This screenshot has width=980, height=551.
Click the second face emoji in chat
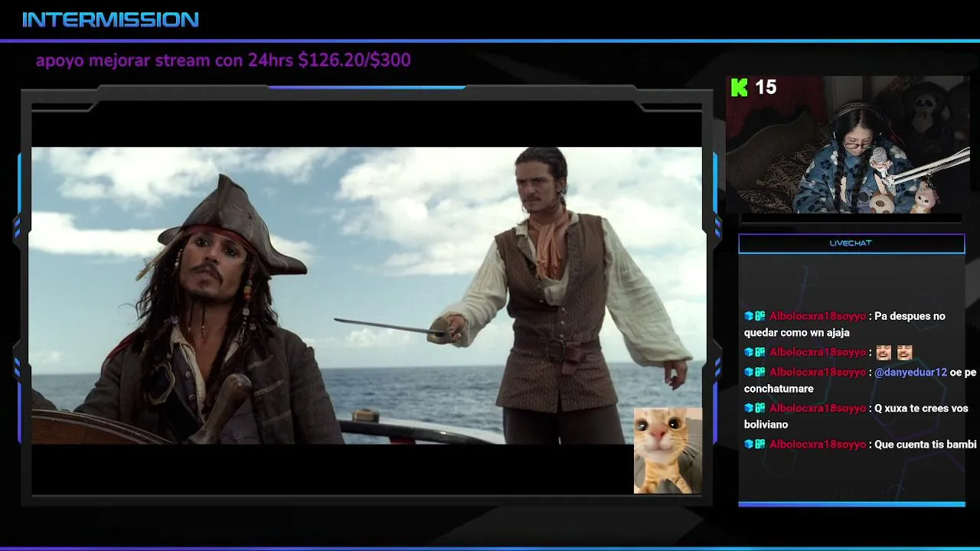click(904, 352)
